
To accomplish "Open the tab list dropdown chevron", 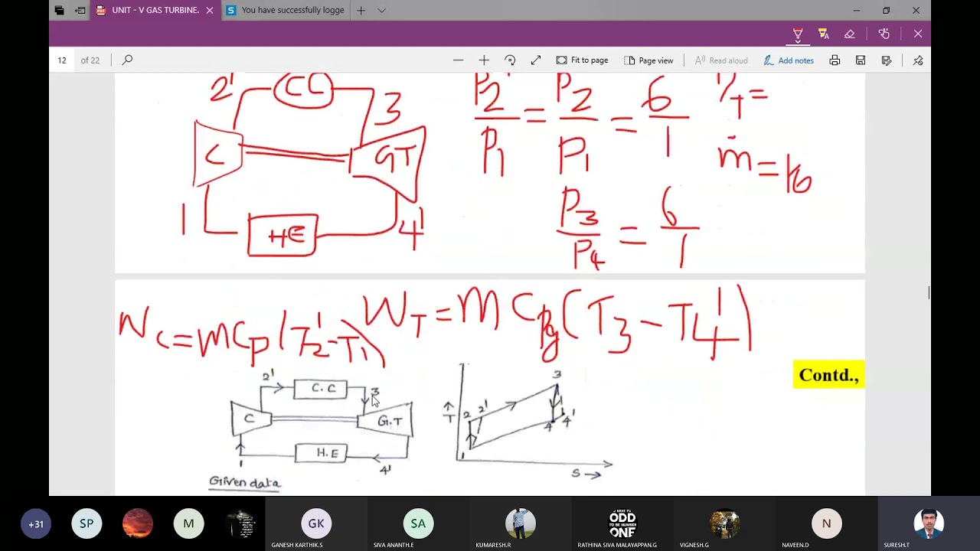I will point(381,11).
